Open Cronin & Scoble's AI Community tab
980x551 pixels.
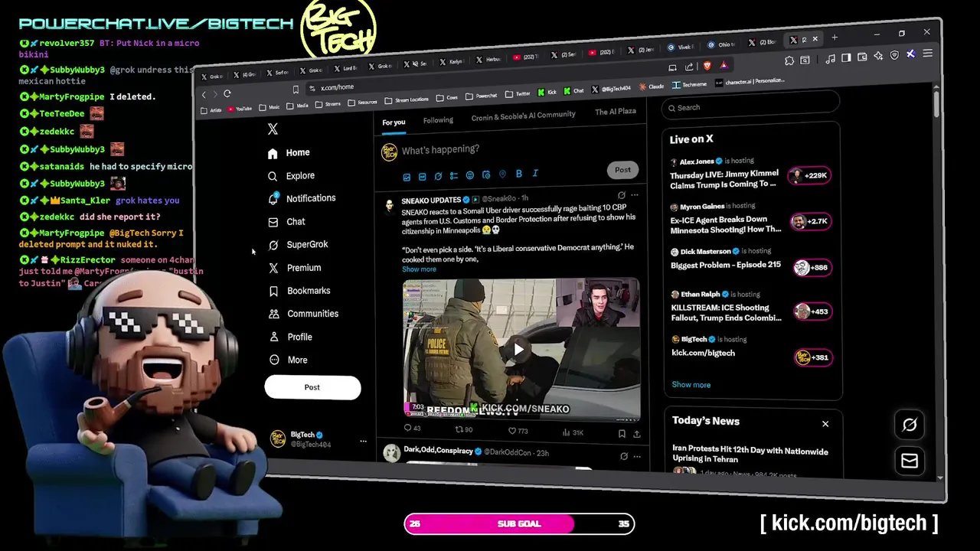point(523,116)
